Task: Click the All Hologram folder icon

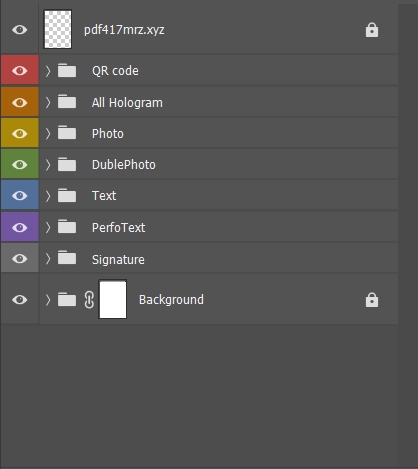Action: pos(67,102)
